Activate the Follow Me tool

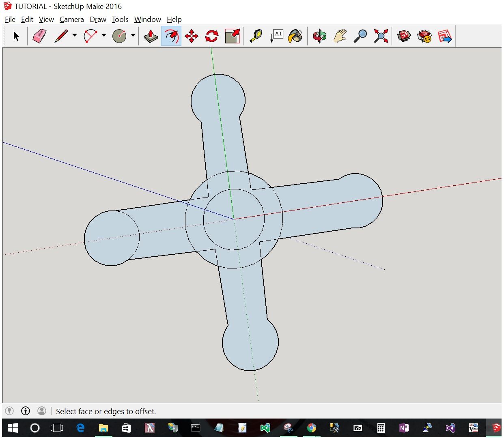click(x=171, y=36)
